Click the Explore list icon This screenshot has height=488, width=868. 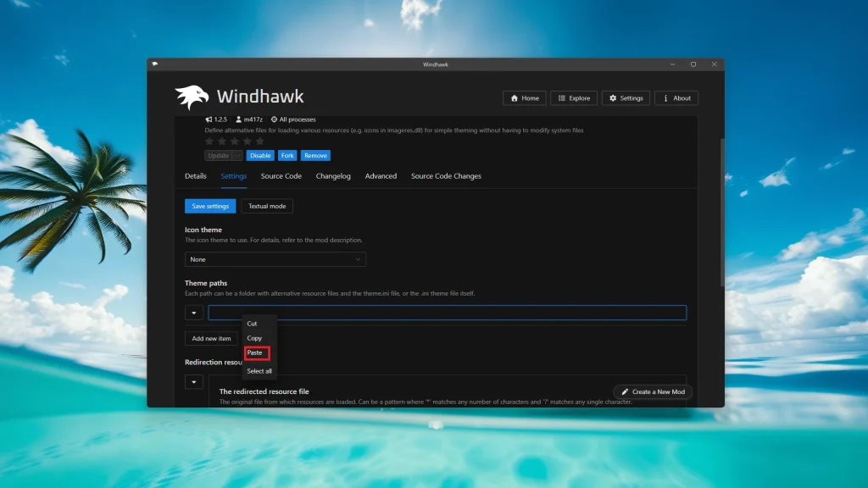pos(561,97)
